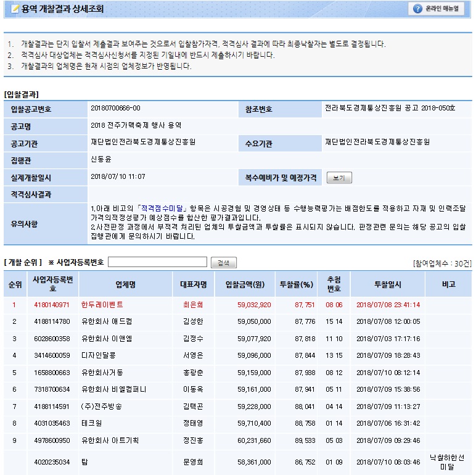Open the (주)전주방송 bidder row

click(102, 407)
